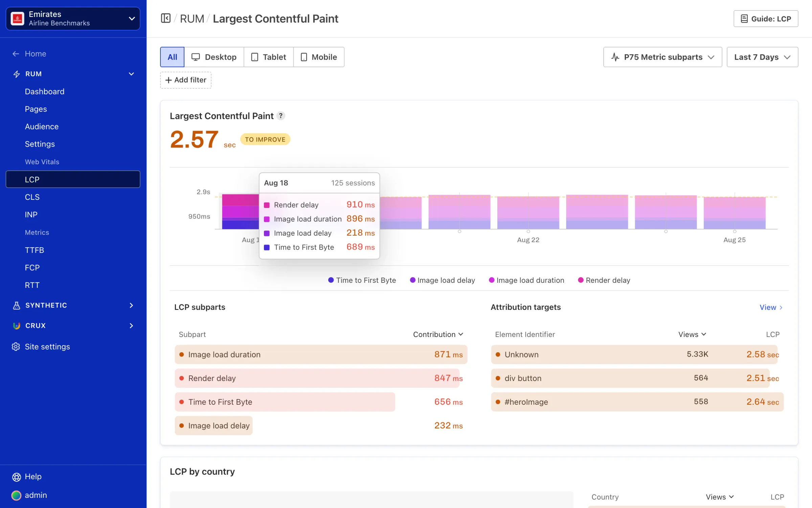This screenshot has height=508, width=812.
Task: Toggle Time to First Byte legend series
Action: tap(362, 280)
